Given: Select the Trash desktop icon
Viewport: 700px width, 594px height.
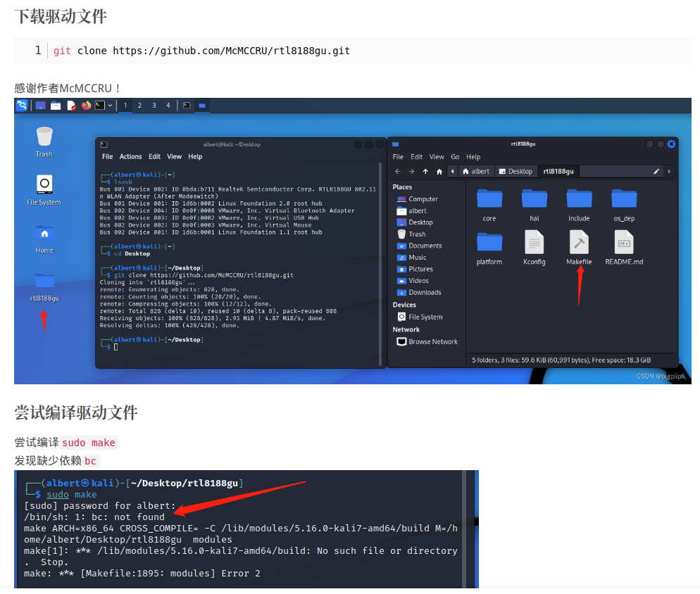Looking at the screenshot, I should coord(44,142).
